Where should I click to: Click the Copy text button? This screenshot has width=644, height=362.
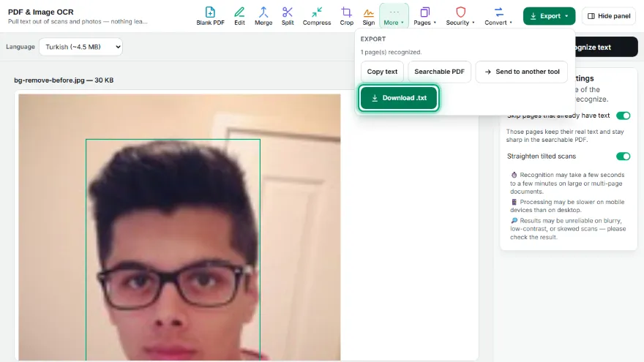point(382,72)
